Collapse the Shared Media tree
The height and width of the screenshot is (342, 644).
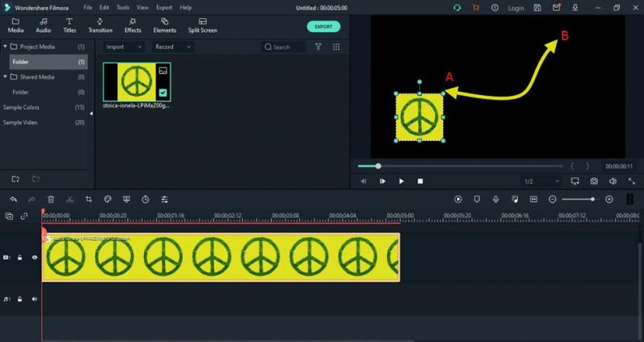click(6, 77)
